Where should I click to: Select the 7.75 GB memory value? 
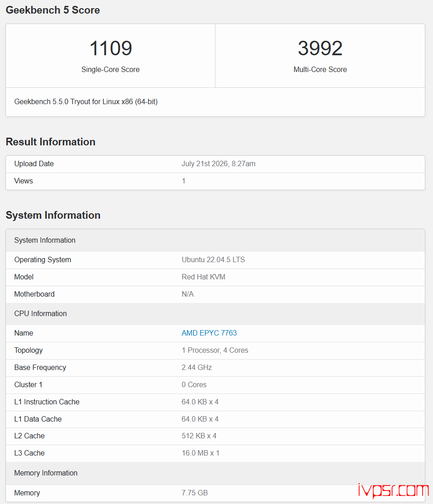[195, 493]
